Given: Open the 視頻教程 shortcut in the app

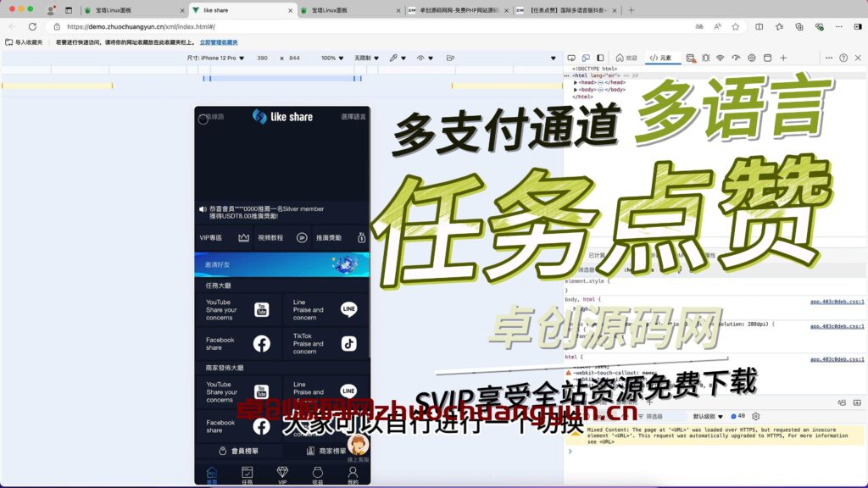Looking at the screenshot, I should [282, 237].
